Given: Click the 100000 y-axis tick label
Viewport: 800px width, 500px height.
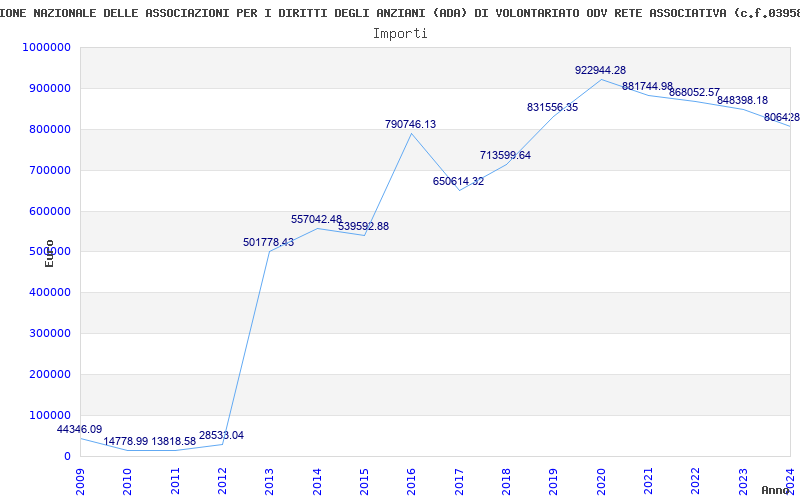Looking at the screenshot, I should pyautogui.click(x=49, y=415).
